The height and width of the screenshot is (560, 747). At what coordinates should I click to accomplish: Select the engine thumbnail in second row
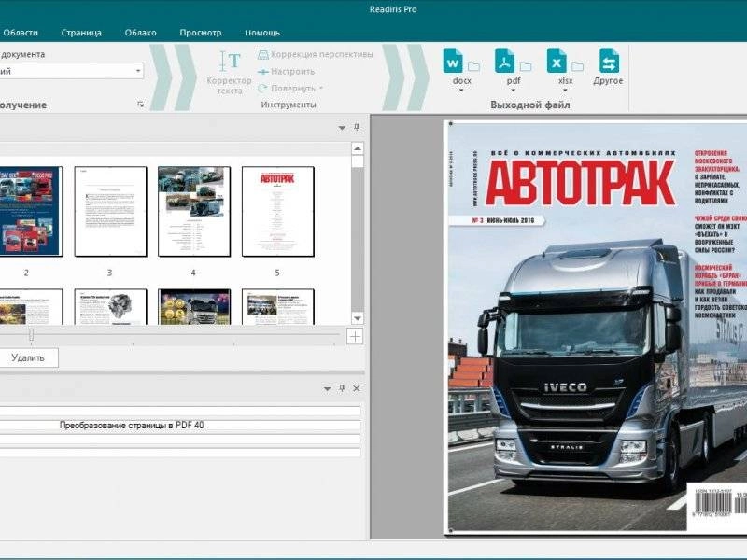(110, 307)
